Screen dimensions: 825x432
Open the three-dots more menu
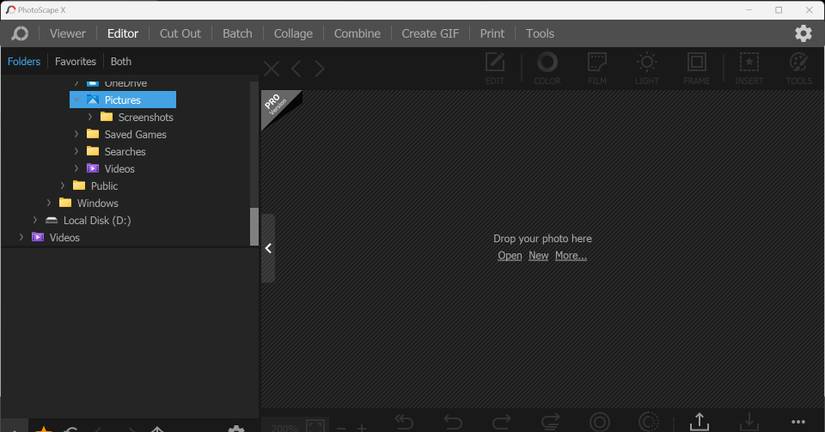[x=798, y=421]
